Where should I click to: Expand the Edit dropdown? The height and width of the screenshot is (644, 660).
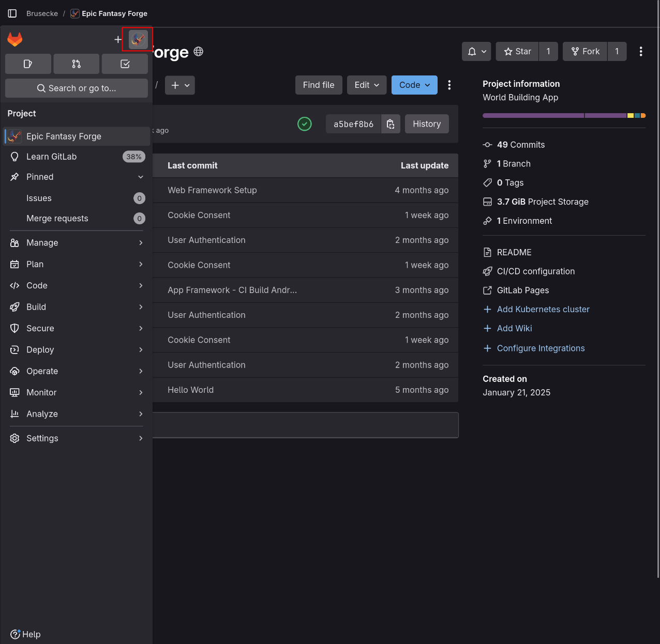click(366, 85)
